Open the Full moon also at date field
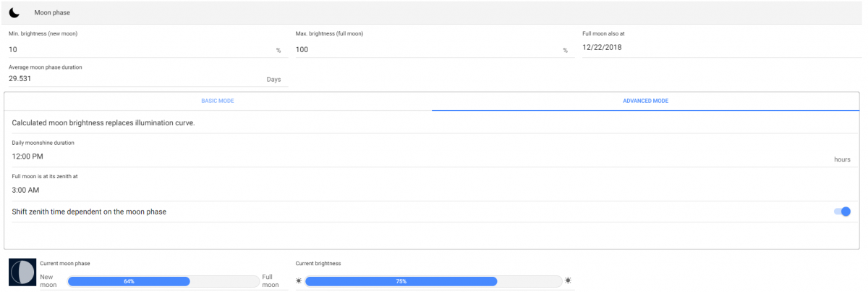 pyautogui.click(x=723, y=48)
